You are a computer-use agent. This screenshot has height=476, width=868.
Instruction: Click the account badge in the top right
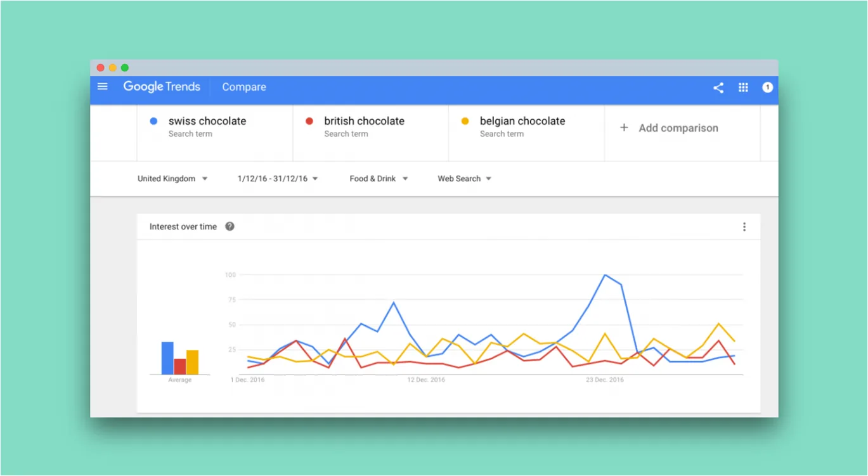click(767, 87)
